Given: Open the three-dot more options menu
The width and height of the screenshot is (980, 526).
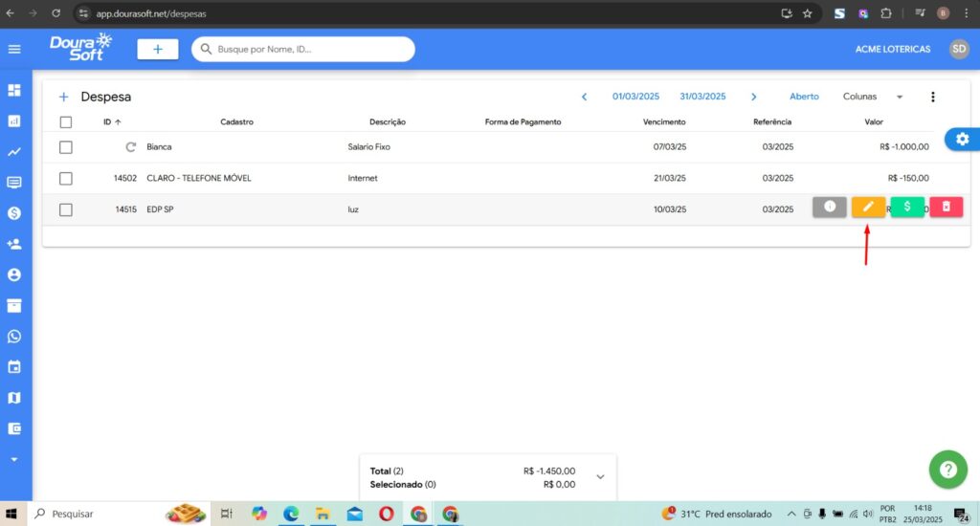Looking at the screenshot, I should pos(933,97).
